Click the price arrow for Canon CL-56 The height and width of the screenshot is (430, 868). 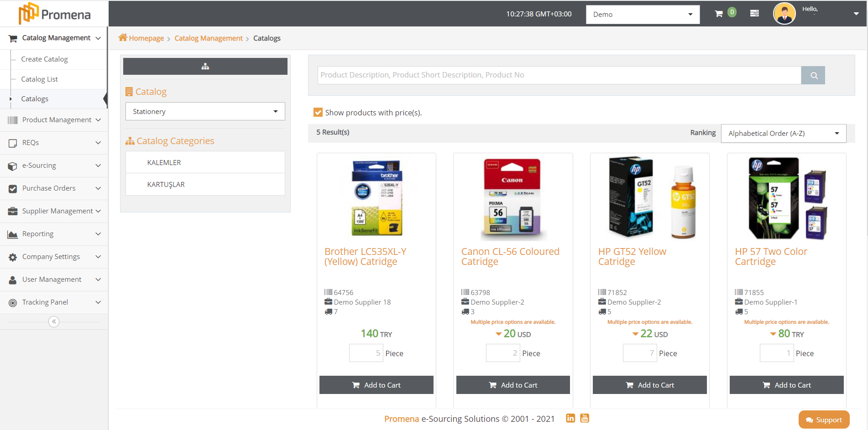[x=498, y=334]
